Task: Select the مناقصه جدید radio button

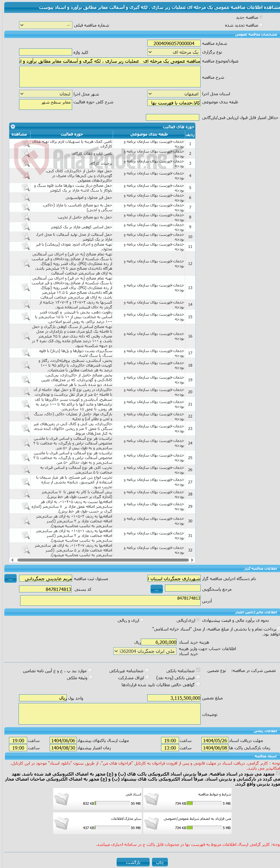Action: click(261, 17)
